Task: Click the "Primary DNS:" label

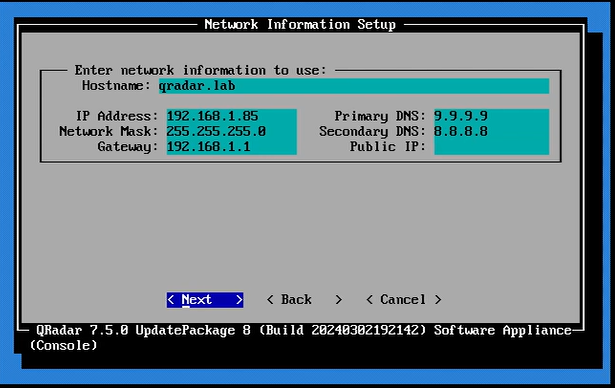Action: [x=380, y=117]
